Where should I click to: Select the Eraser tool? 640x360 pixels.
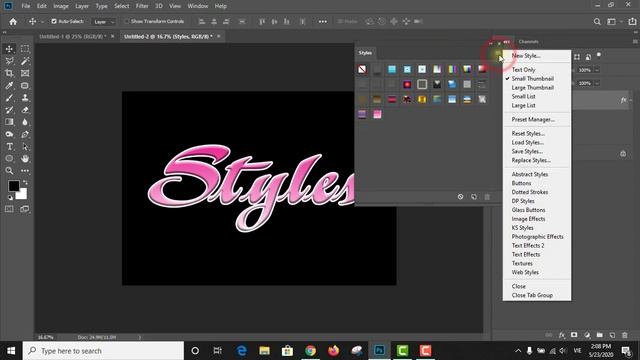tap(25, 110)
